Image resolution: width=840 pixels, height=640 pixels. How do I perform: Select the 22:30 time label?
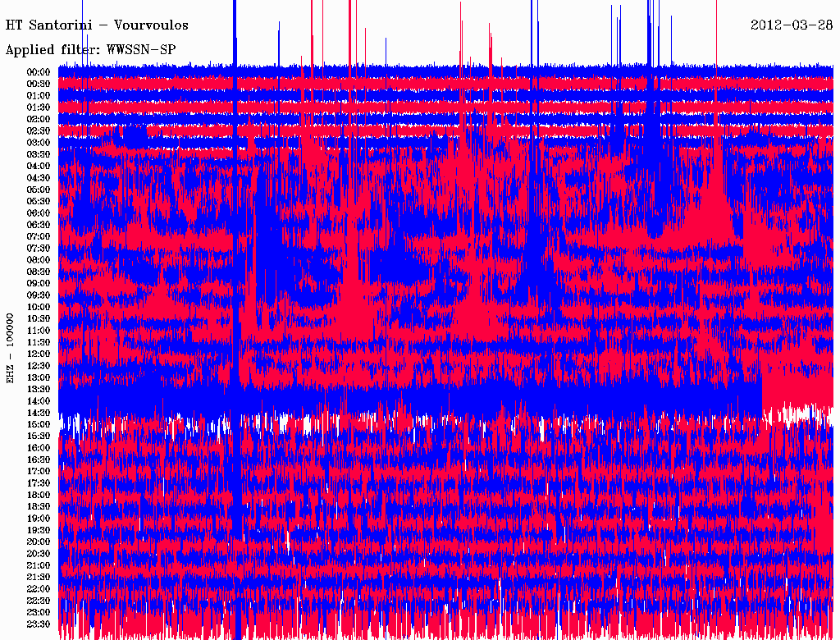(39, 601)
